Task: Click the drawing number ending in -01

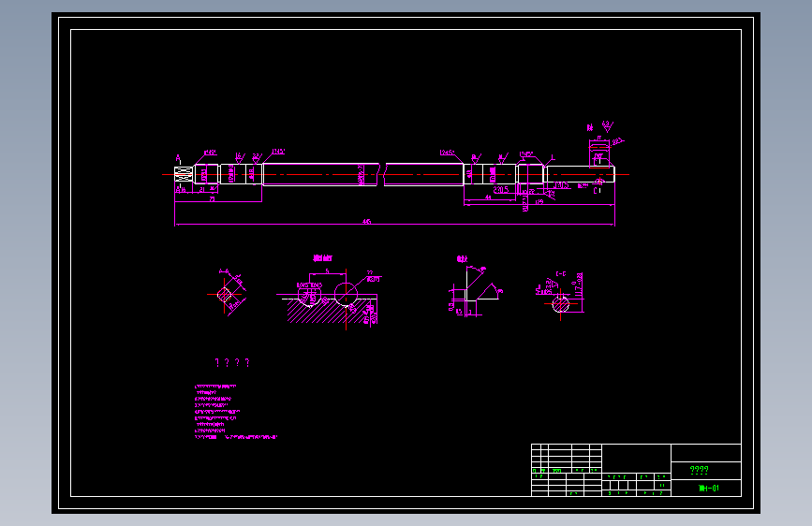Action: [x=709, y=489]
